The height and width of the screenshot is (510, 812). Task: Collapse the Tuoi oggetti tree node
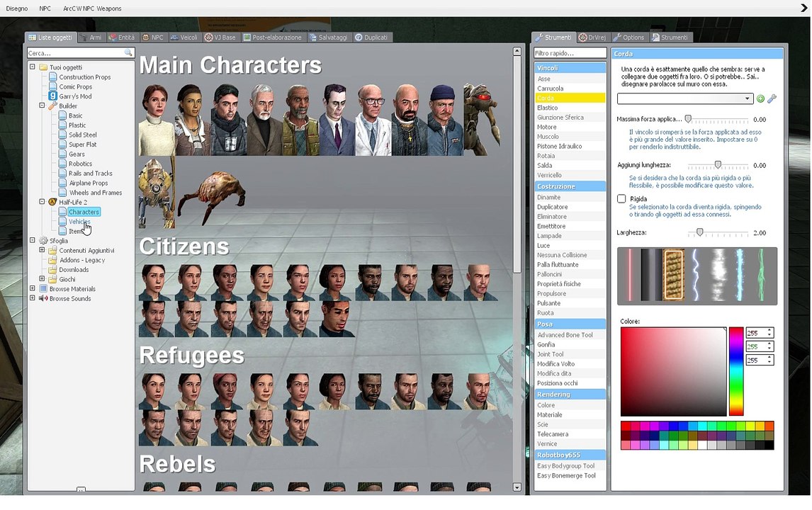click(x=33, y=67)
